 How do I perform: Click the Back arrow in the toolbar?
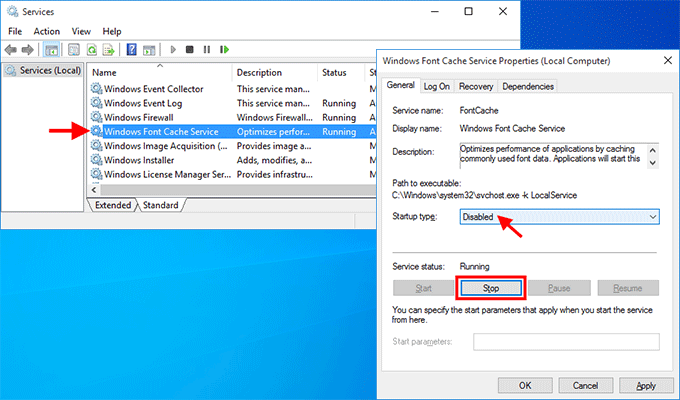pos(11,49)
